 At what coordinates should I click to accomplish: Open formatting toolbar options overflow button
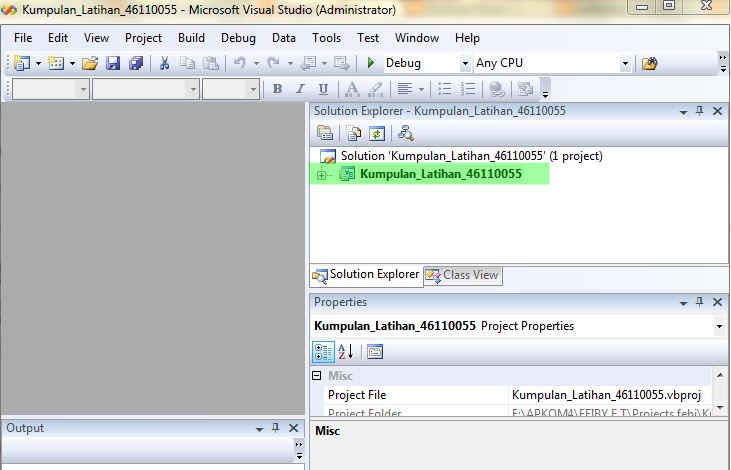tap(545, 89)
